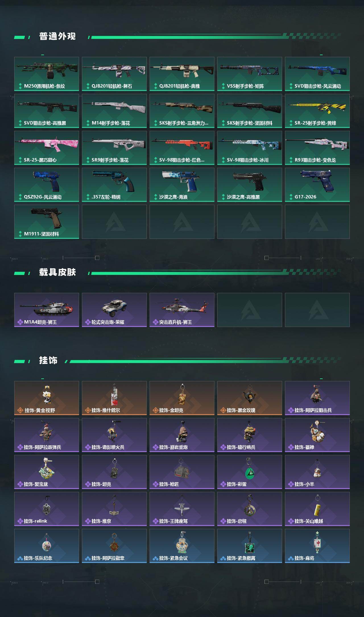Image resolution: width=364 pixels, height=617 pixels.
Task: Choose the 突击直升机-狮王 helicopter skin
Action: (182, 310)
